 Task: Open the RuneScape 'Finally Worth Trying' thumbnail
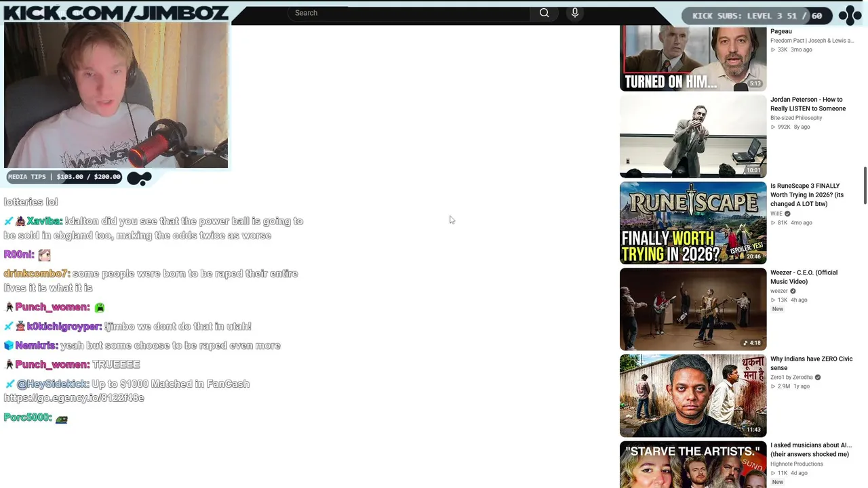[x=693, y=223]
